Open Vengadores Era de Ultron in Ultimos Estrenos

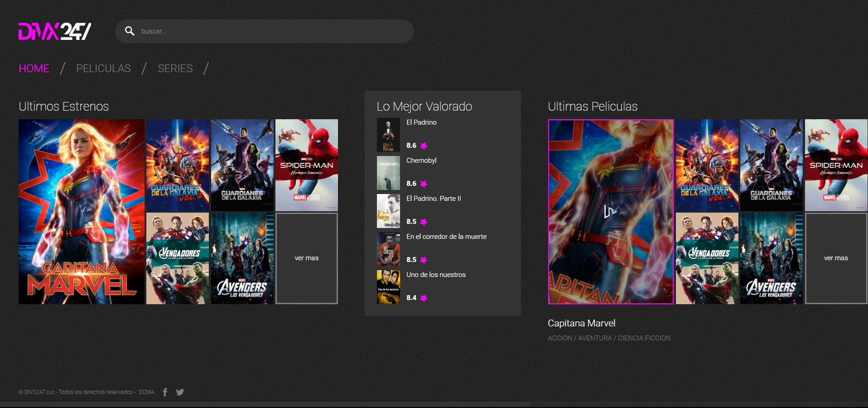[178, 258]
